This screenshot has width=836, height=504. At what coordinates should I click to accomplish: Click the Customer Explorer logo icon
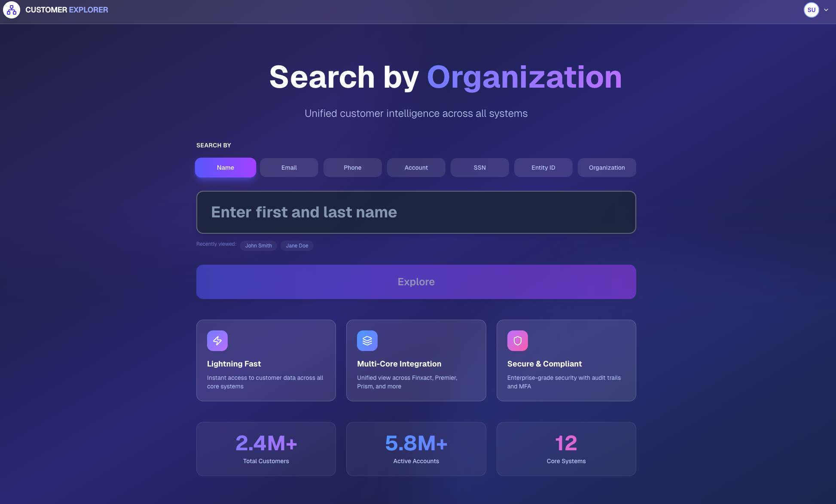point(12,9)
